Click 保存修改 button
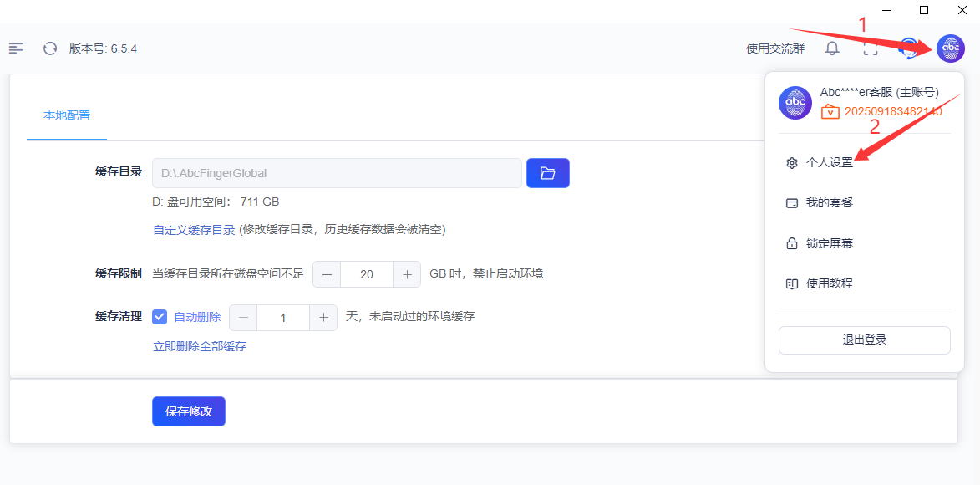The image size is (980, 485). 189,411
